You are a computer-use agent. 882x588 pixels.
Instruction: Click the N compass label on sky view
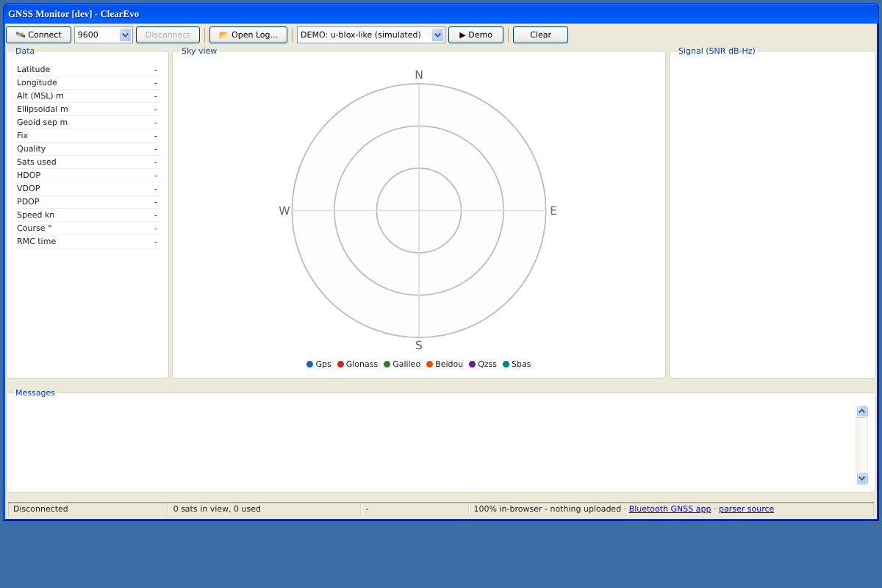click(x=419, y=75)
